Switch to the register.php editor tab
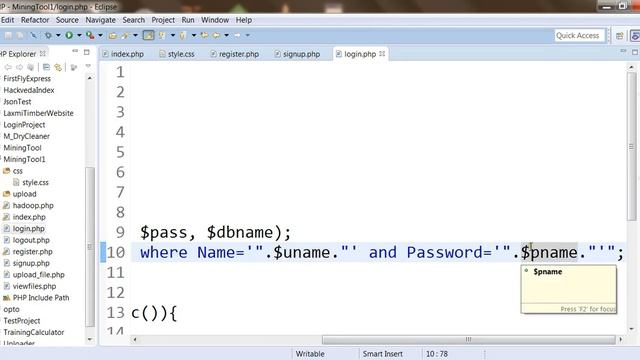The width and height of the screenshot is (640, 360). click(235, 54)
